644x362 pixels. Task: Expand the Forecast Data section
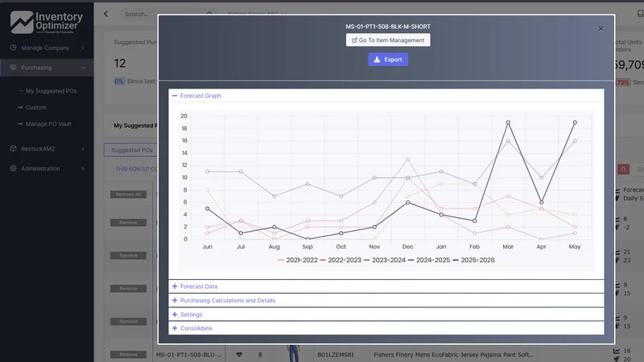pos(195,286)
